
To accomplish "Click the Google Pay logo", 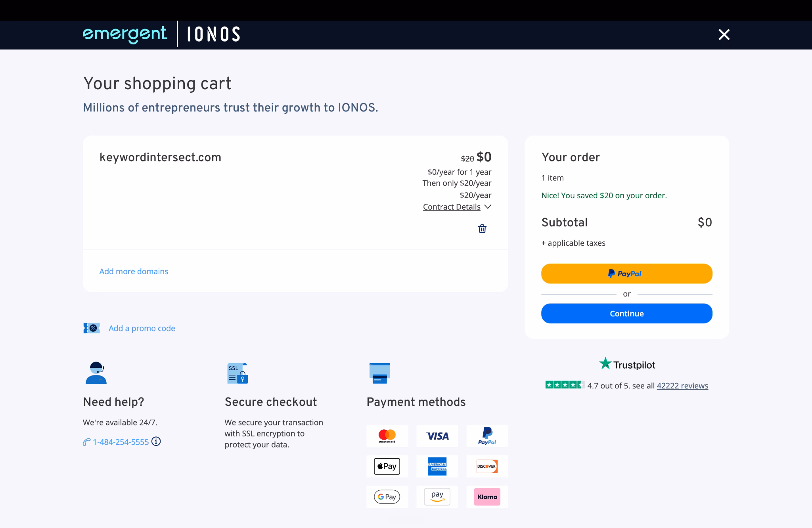I will point(387,497).
